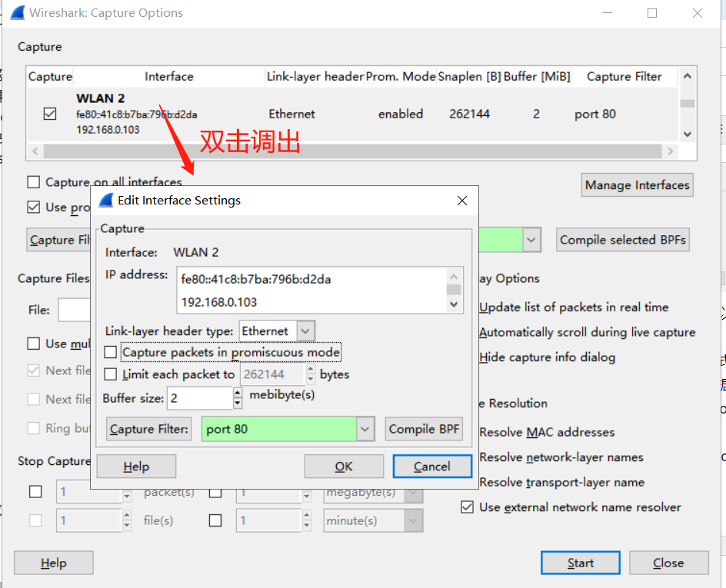Click the Interface column header

[x=169, y=76]
